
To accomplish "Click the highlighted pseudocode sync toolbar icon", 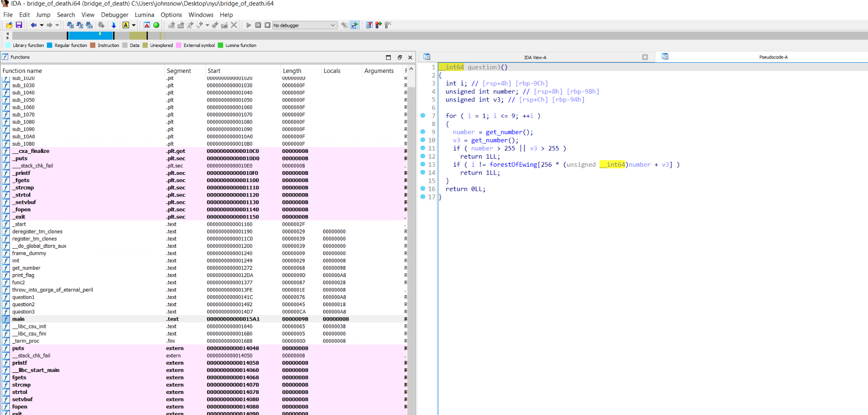I will click(354, 25).
